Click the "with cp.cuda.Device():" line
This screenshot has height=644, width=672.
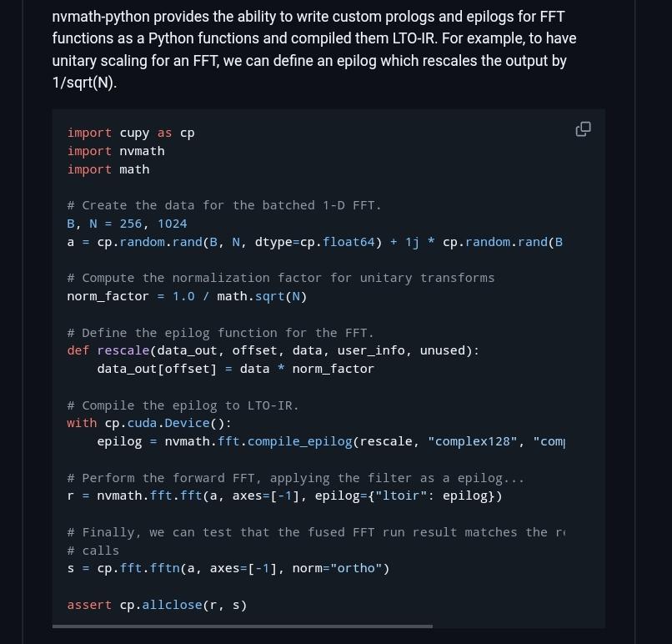(149, 423)
